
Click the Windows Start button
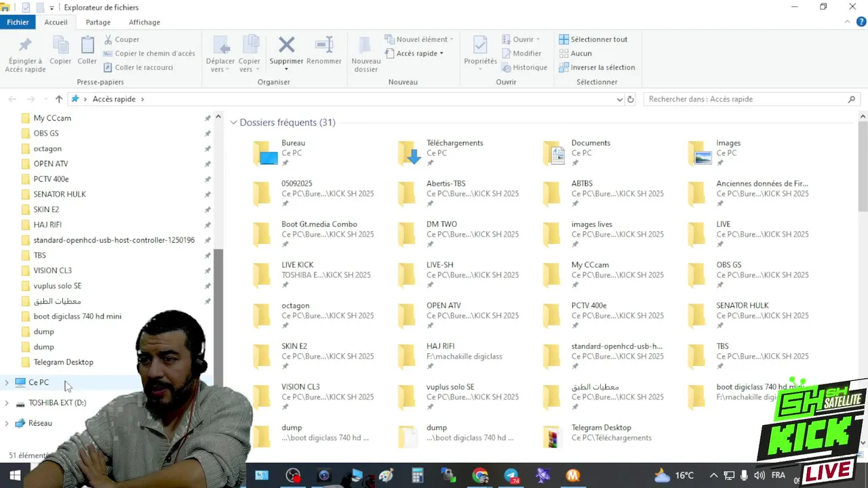pyautogui.click(x=16, y=476)
